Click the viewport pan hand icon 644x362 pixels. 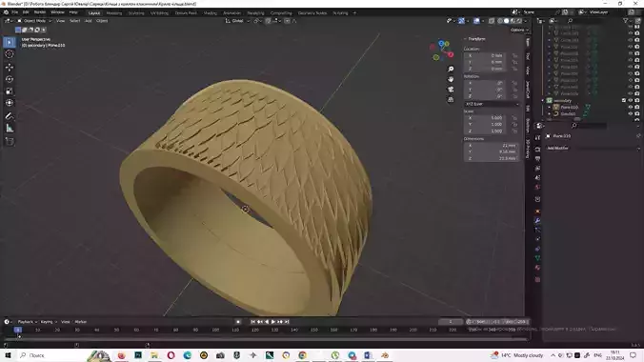(x=451, y=79)
